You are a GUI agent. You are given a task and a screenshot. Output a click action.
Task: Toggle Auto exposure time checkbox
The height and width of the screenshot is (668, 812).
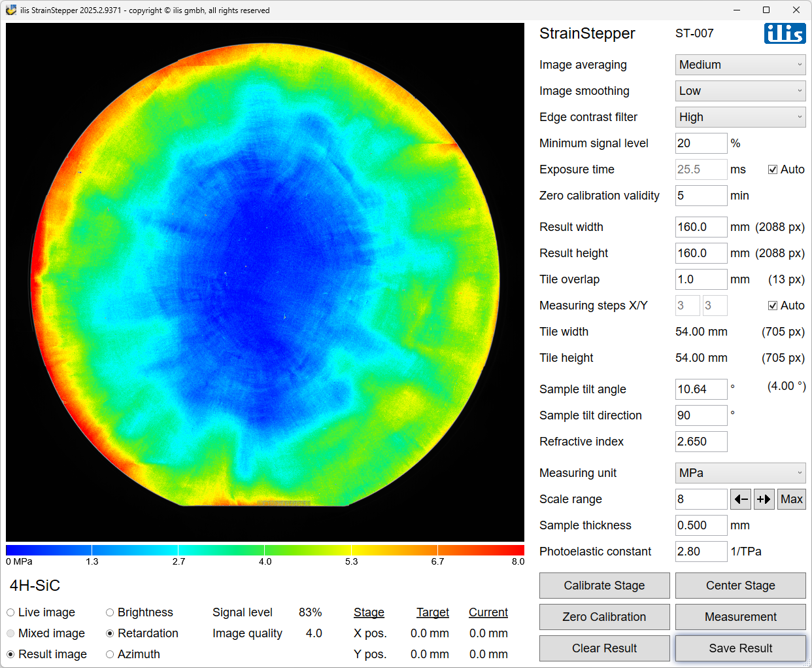click(x=773, y=169)
